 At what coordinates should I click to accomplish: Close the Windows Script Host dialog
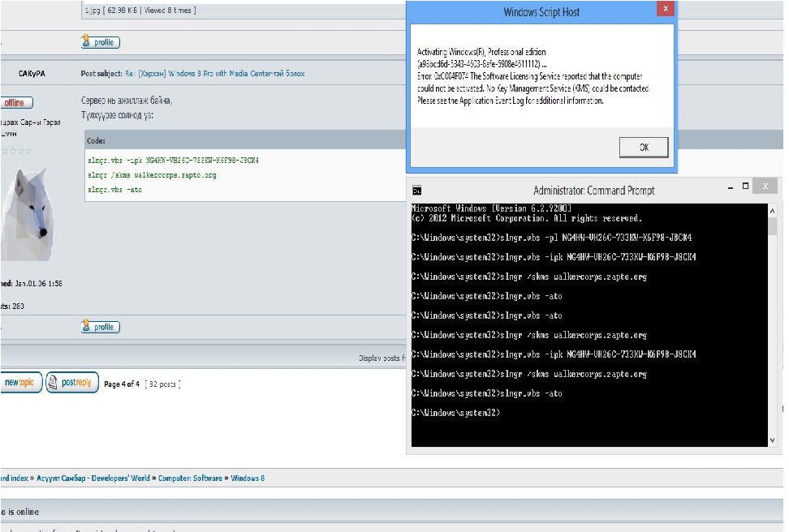pyautogui.click(x=665, y=10)
